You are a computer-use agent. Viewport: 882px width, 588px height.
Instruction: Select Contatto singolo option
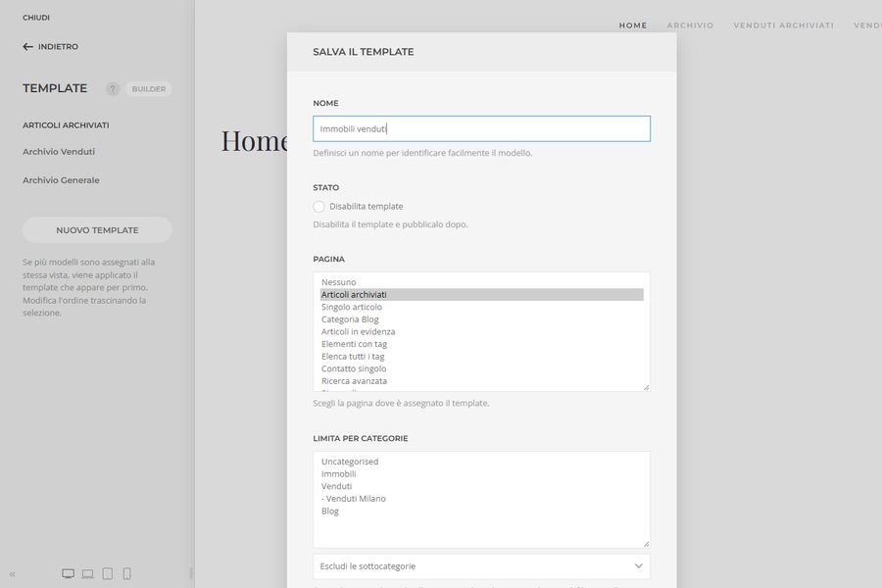point(481,368)
